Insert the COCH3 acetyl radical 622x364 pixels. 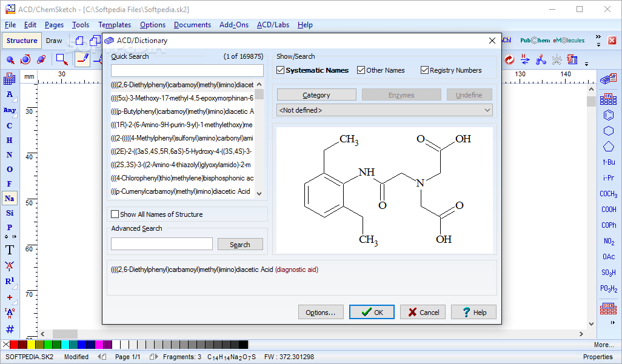coord(609,194)
